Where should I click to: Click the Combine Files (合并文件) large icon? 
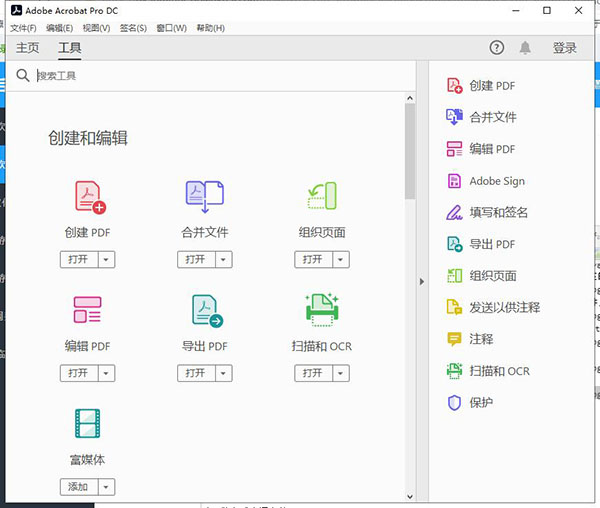(x=205, y=197)
